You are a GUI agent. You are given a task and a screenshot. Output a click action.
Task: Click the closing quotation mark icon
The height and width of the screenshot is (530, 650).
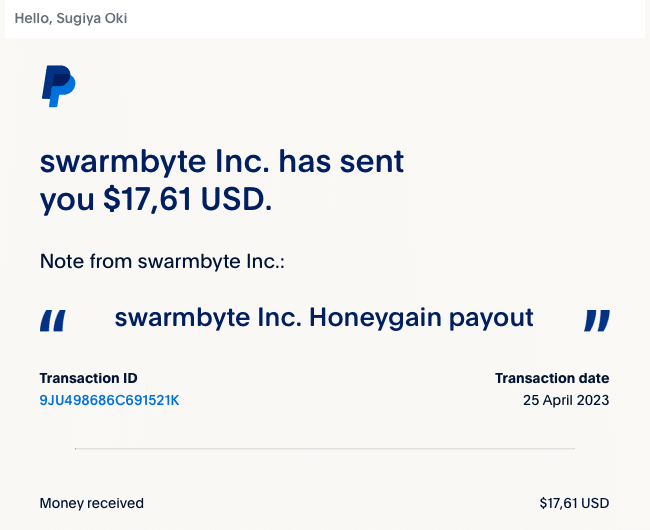(x=597, y=321)
